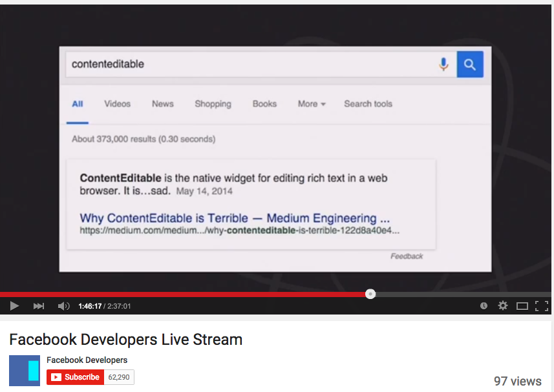Screen dimensions: 554x392
Task: Click the 1:46:17 elapsed time display
Action: click(90, 306)
